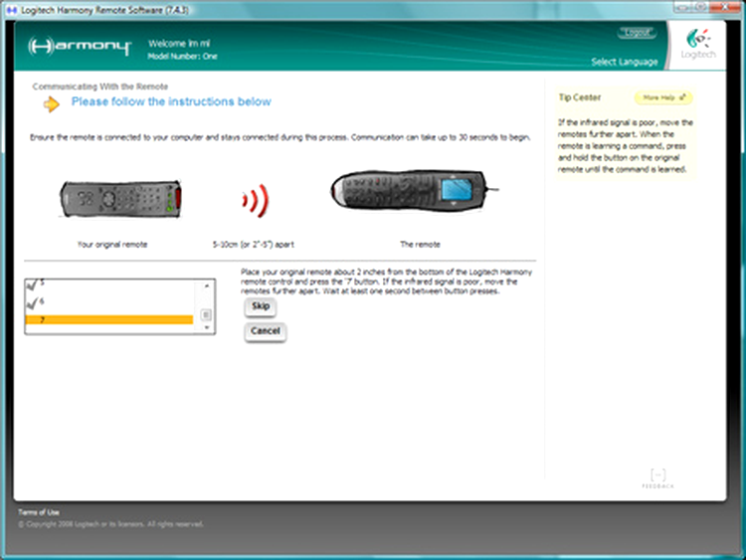The image size is (746, 560).
Task: Click the red infrared signal icon
Action: pos(255,202)
